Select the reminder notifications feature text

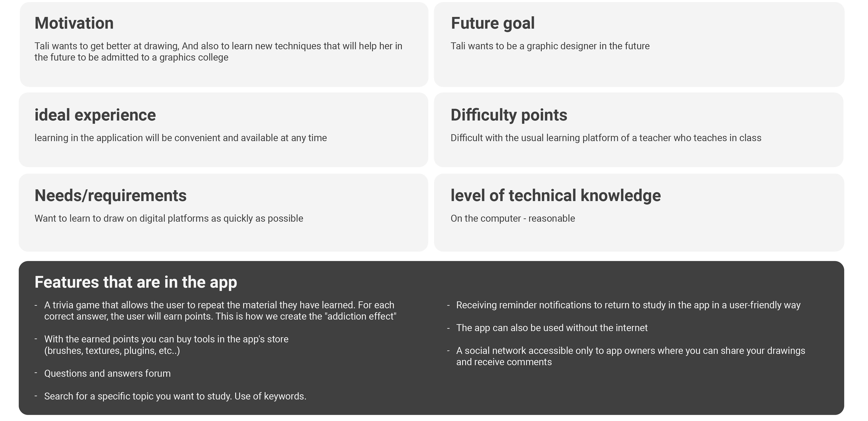click(628, 305)
